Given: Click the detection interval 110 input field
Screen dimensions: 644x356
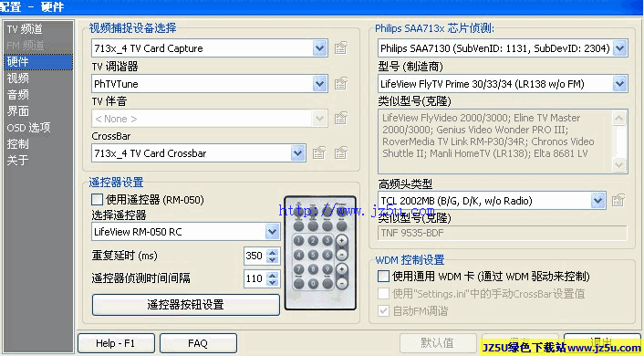Looking at the screenshot, I should pyautogui.click(x=255, y=278).
